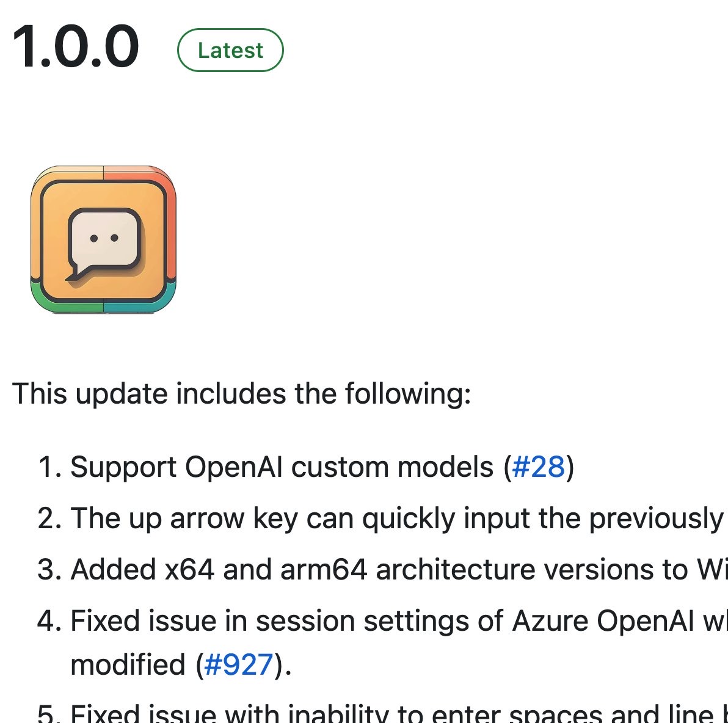Click "This update includes the following:" text

pyautogui.click(x=241, y=394)
